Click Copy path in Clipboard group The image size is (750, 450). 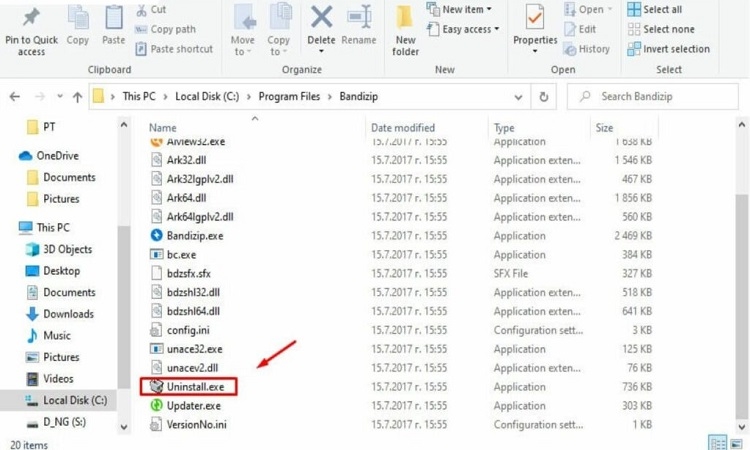tap(165, 30)
